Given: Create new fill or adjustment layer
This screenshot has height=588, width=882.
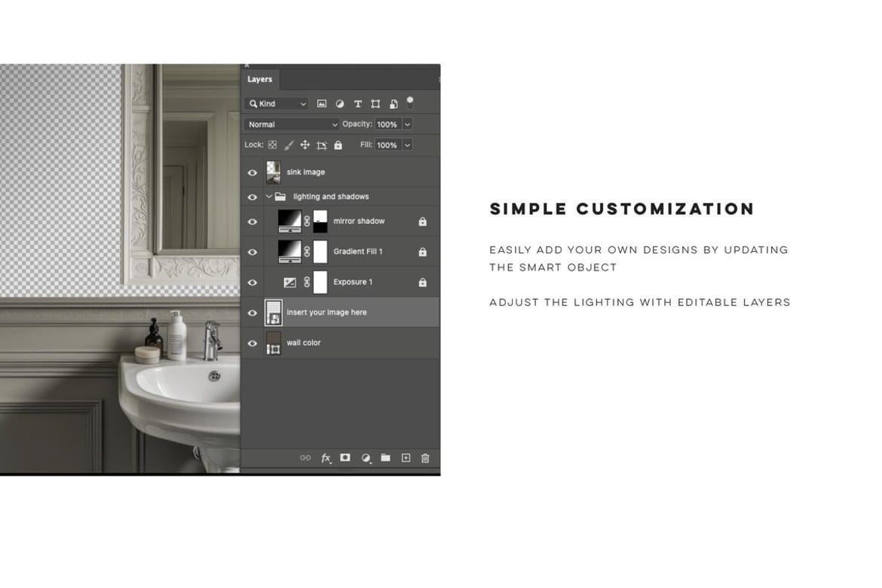Looking at the screenshot, I should tap(366, 458).
